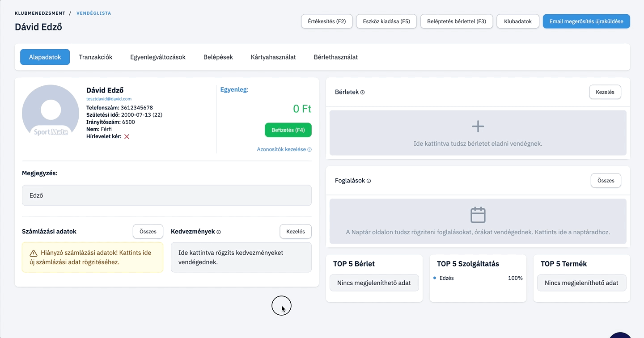Resend email confirmation via Email megerősítés újraküldése

586,21
